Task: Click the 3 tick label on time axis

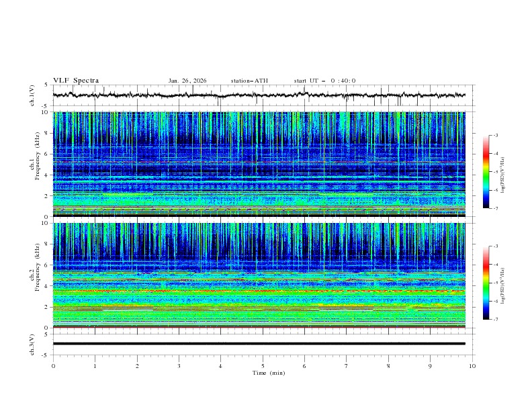Action: pyautogui.click(x=179, y=366)
